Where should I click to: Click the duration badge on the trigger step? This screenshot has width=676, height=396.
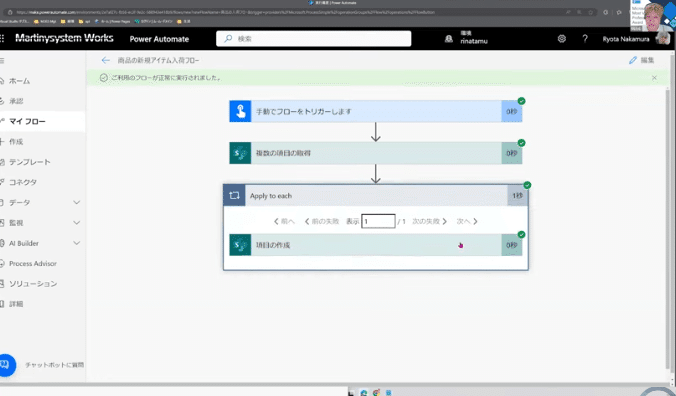point(512,111)
